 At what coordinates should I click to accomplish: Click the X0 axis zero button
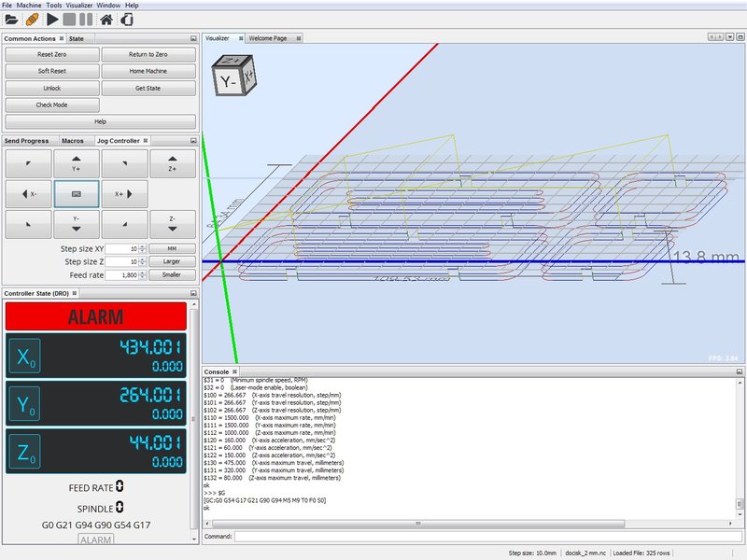point(25,356)
